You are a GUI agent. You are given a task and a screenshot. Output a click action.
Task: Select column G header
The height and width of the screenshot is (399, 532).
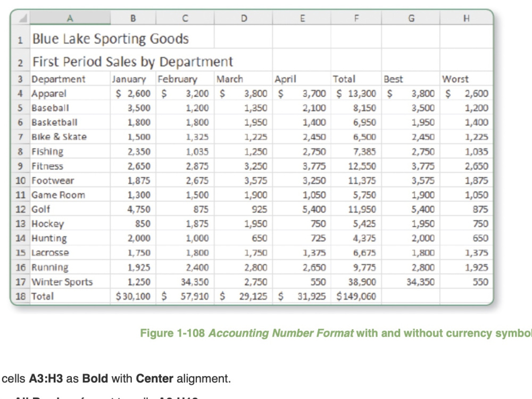pyautogui.click(x=411, y=18)
